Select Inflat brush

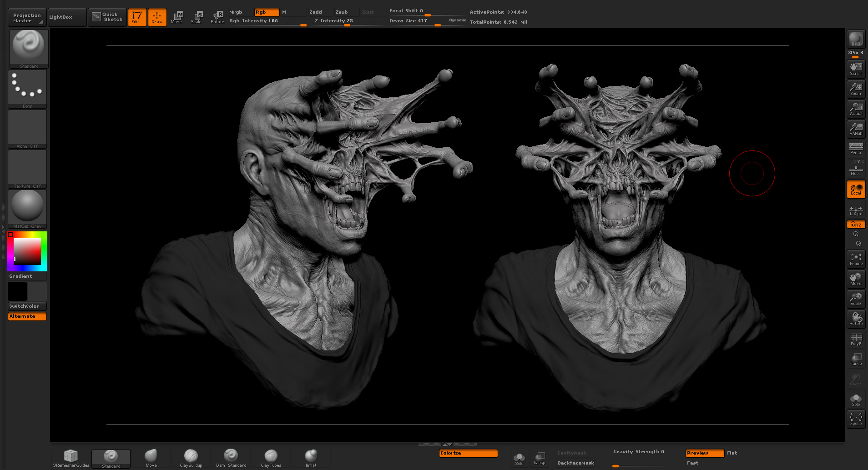311,459
